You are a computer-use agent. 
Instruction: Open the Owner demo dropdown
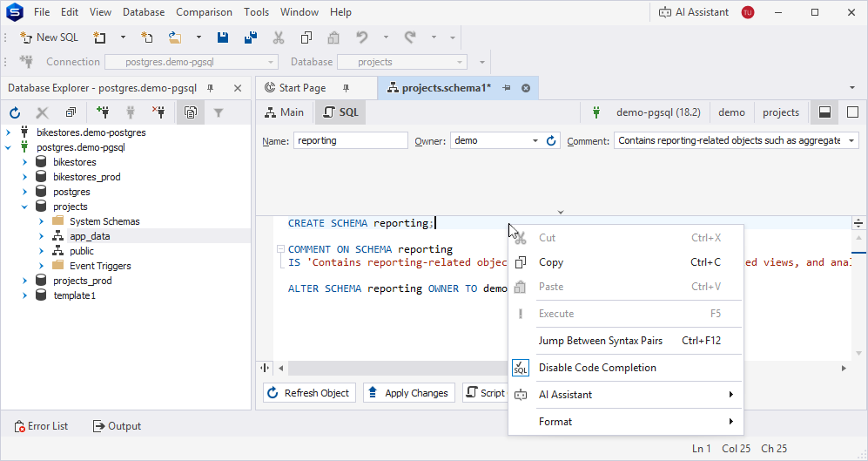point(535,140)
